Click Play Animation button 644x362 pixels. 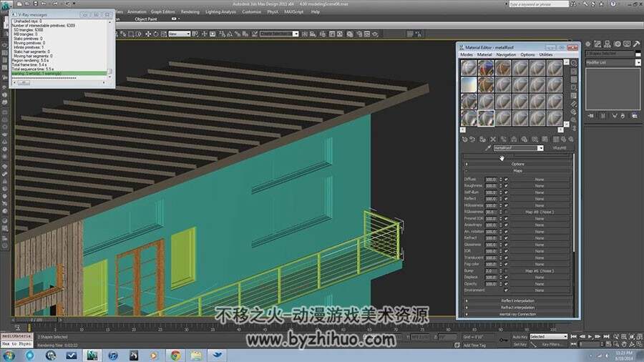tap(590, 336)
